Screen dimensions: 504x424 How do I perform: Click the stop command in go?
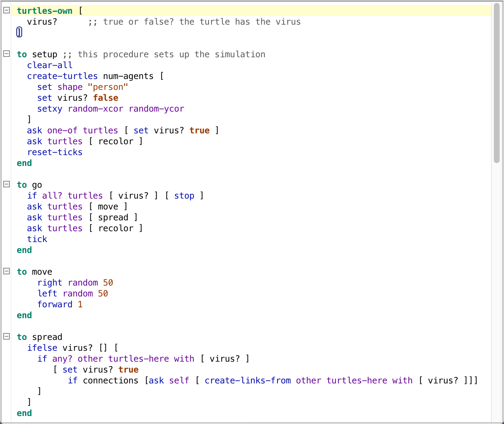coord(184,195)
